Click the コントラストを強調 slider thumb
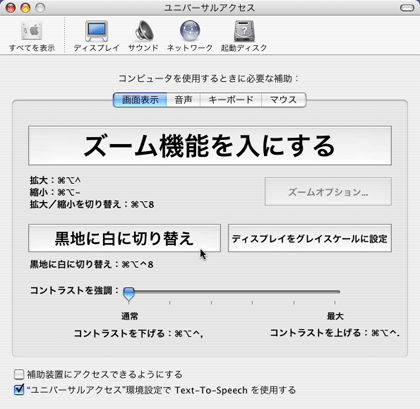Image resolution: width=420 pixels, height=409 pixels. click(x=129, y=294)
